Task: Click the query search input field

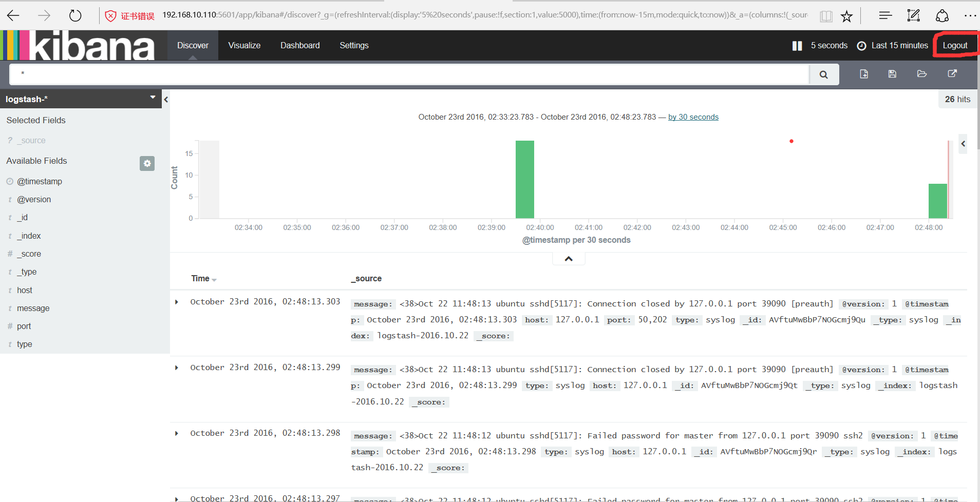Action: (409, 74)
